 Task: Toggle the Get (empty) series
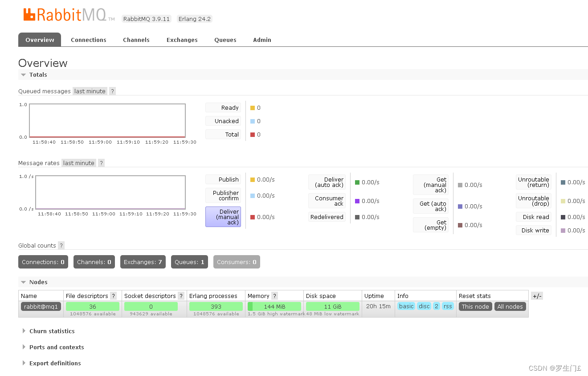coord(431,225)
